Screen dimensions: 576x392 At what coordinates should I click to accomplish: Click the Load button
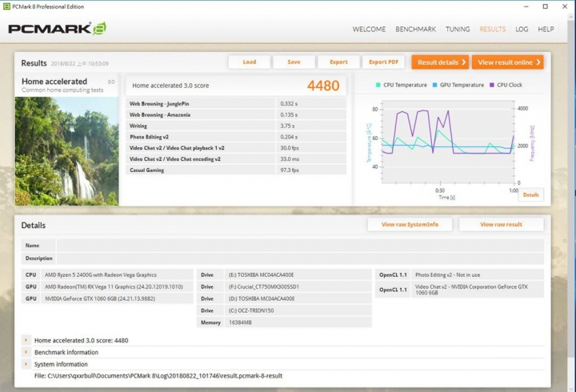250,62
